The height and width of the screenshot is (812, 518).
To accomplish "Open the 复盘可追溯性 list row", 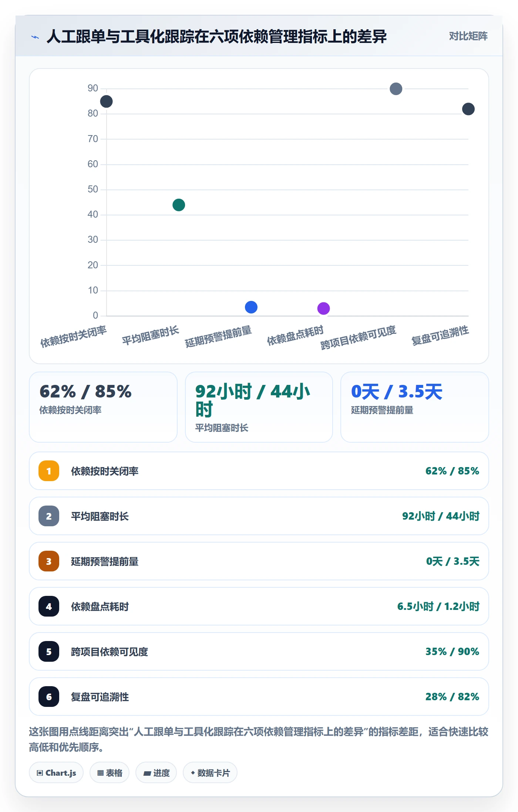I will click(x=259, y=697).
